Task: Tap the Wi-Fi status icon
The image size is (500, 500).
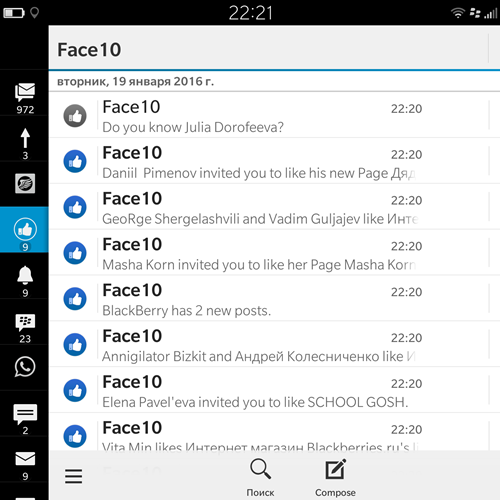Action: [x=458, y=13]
